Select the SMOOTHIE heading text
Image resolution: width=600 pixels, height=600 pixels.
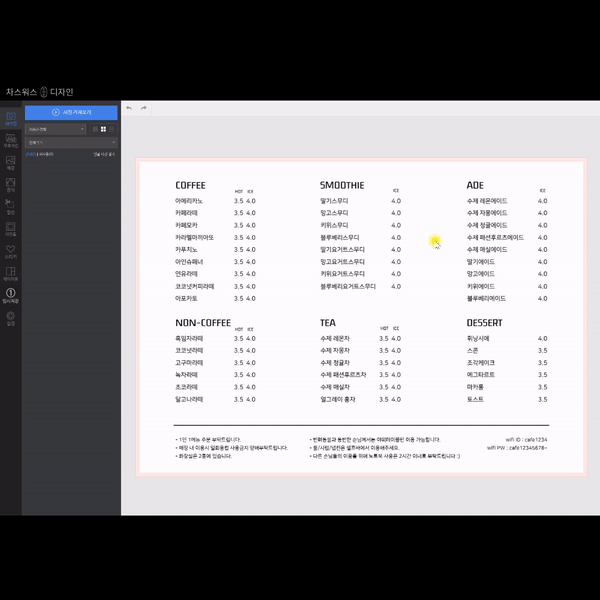[342, 186]
